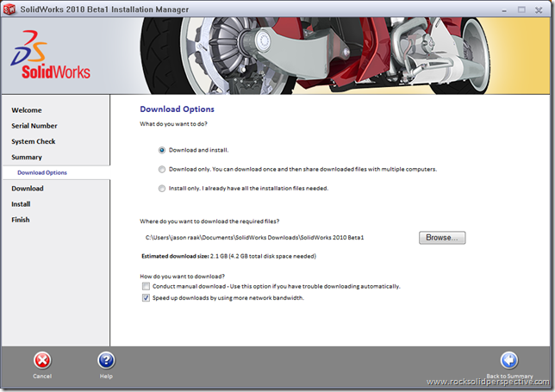555x392 pixels.
Task: Maximize the Installation Manager window
Action: 521,9
